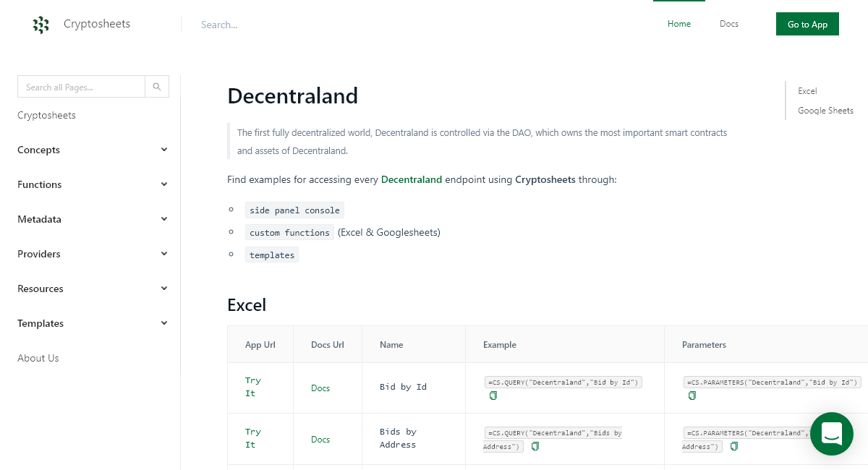Select Home in the top navigation
868x470 pixels.
click(x=678, y=24)
